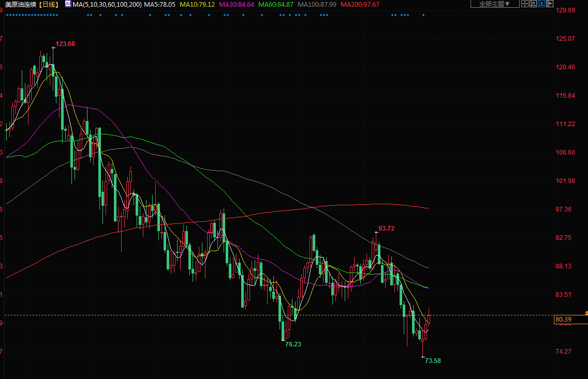Screen dimensions: 588x379
Task: Click the panel exit arrow icon at top right
Action: click(x=551, y=4)
